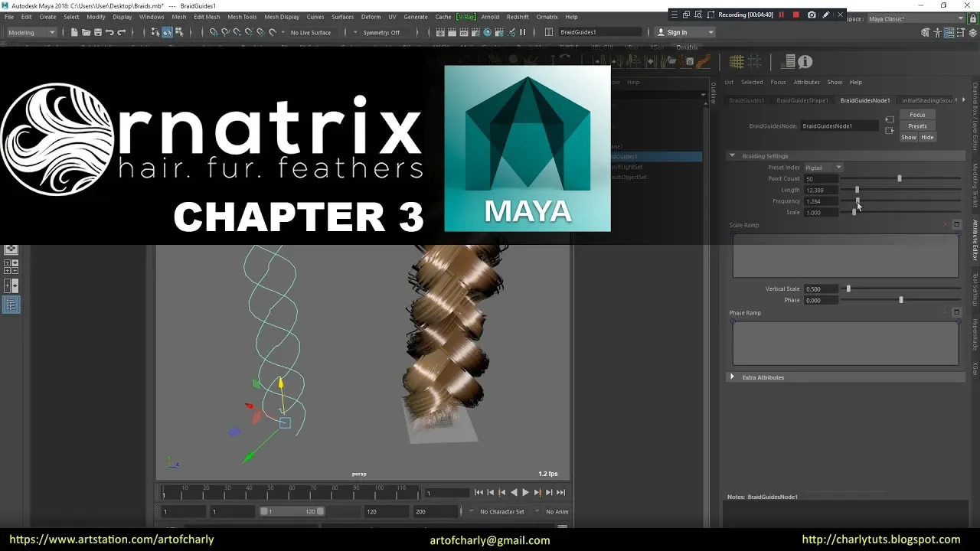
Task: Click the Save Scene disk icon
Action: [97, 32]
